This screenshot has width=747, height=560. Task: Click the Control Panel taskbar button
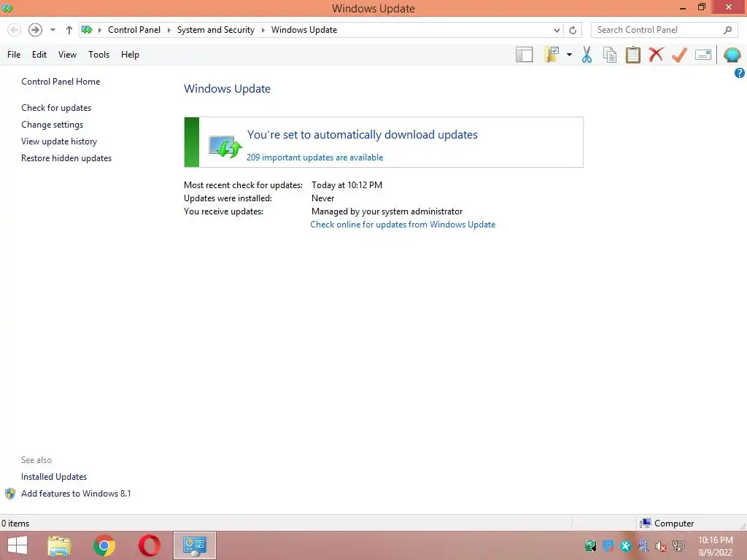pyautogui.click(x=194, y=545)
